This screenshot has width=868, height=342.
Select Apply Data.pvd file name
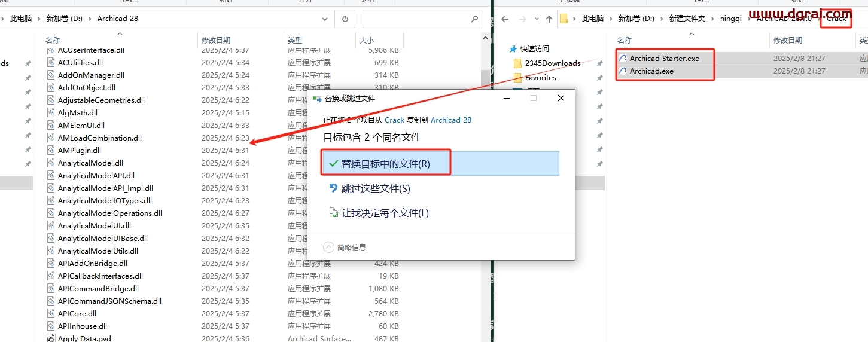pyautogui.click(x=84, y=338)
